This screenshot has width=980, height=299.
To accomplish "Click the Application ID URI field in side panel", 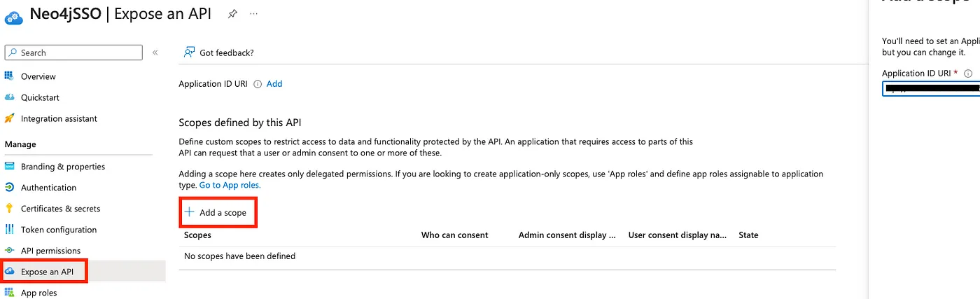I will [x=931, y=89].
